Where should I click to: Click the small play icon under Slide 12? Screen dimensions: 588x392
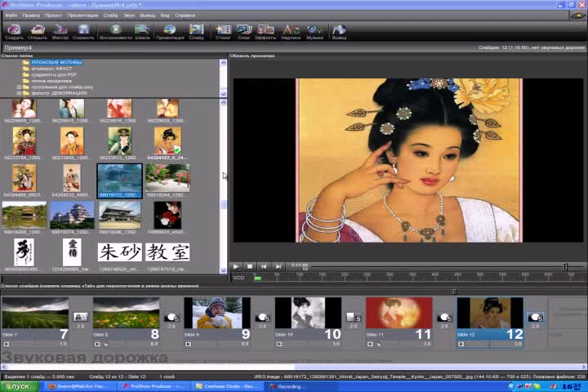coord(461,344)
